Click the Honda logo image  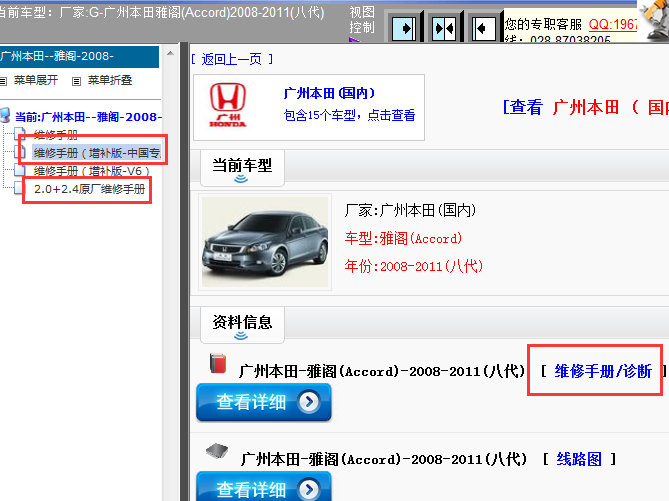tap(228, 105)
